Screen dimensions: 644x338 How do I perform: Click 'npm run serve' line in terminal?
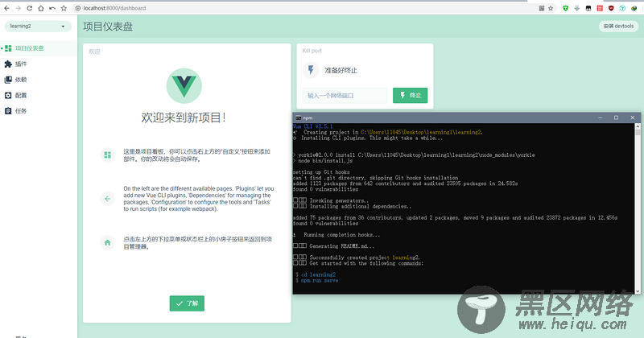[320, 281]
